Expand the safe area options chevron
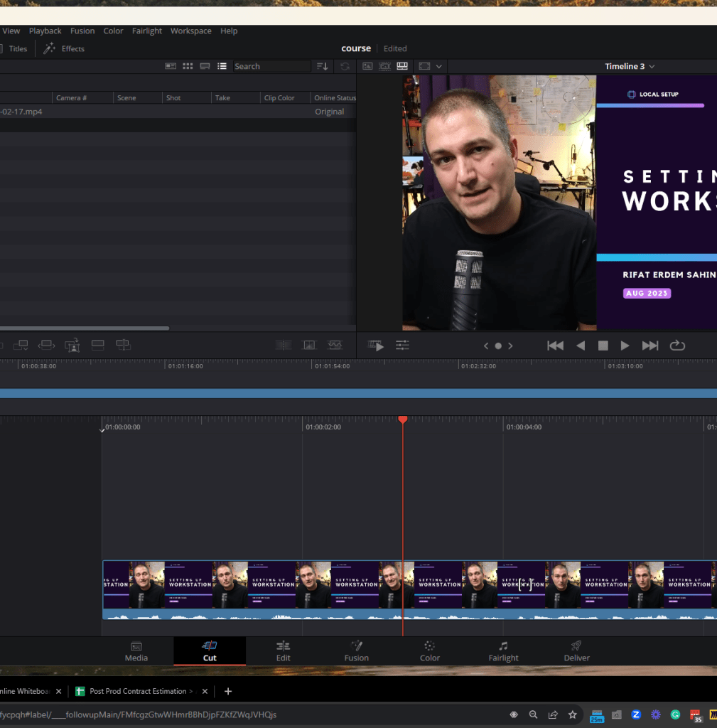717x728 pixels. pyautogui.click(x=438, y=66)
